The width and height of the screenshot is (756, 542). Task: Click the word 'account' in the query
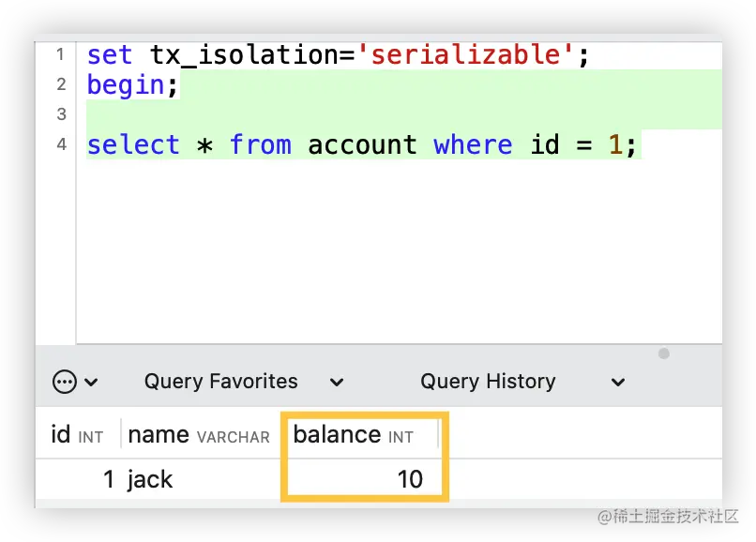click(x=362, y=144)
